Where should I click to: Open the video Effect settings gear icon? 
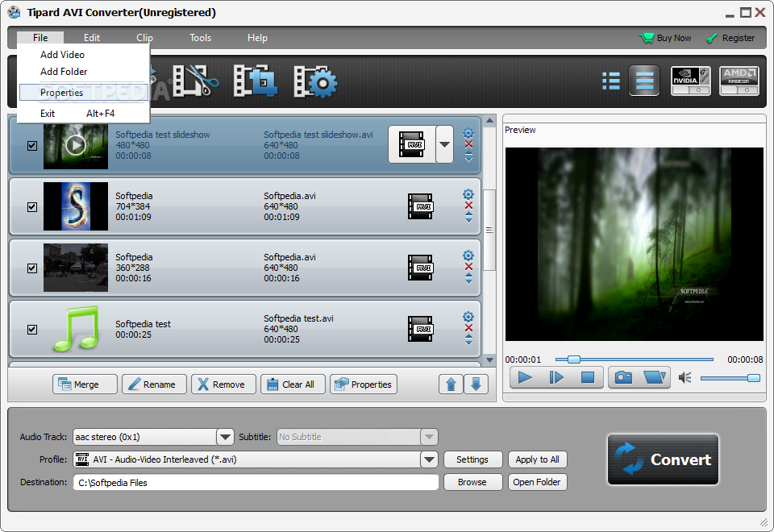click(316, 81)
